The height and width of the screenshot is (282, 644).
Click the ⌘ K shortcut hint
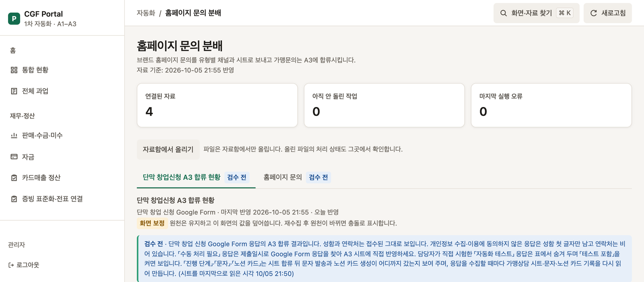[x=565, y=13]
